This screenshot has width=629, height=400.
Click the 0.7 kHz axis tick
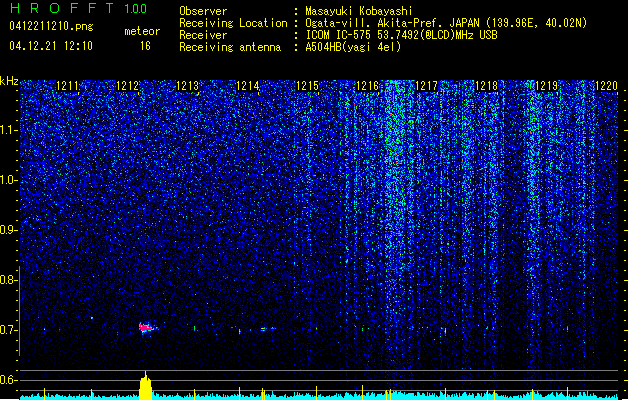(x=9, y=330)
